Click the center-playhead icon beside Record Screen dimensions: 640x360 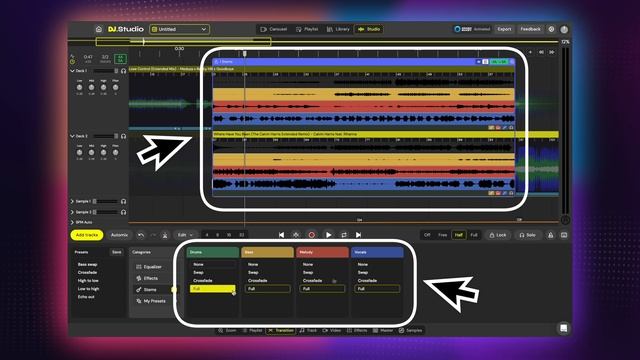296,235
